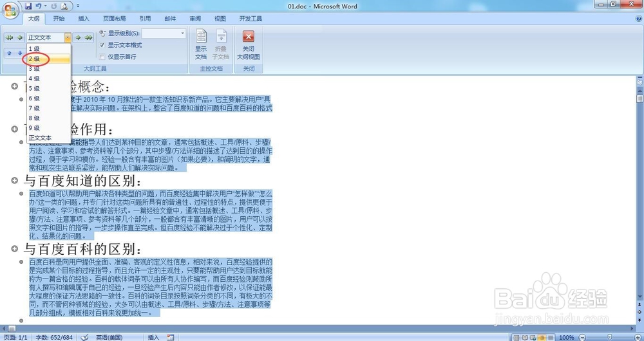
Task: Click the plus icon beside 验概念 heading
Action: (14, 86)
